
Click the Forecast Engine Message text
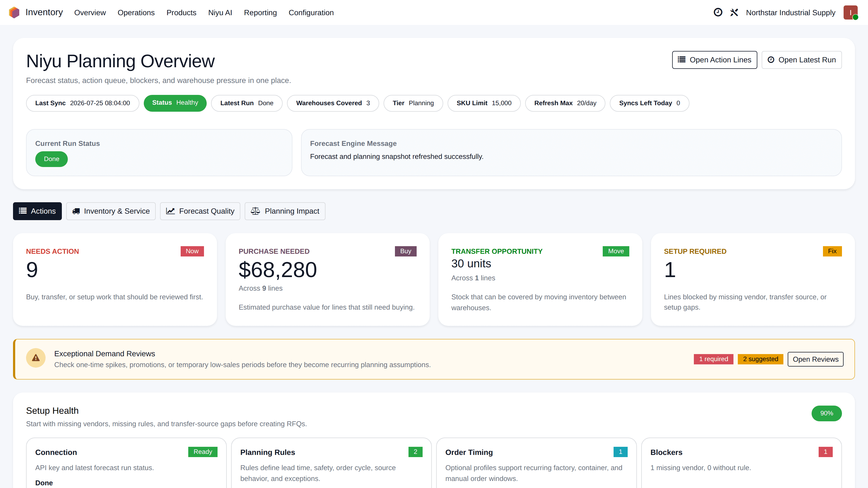click(x=397, y=157)
